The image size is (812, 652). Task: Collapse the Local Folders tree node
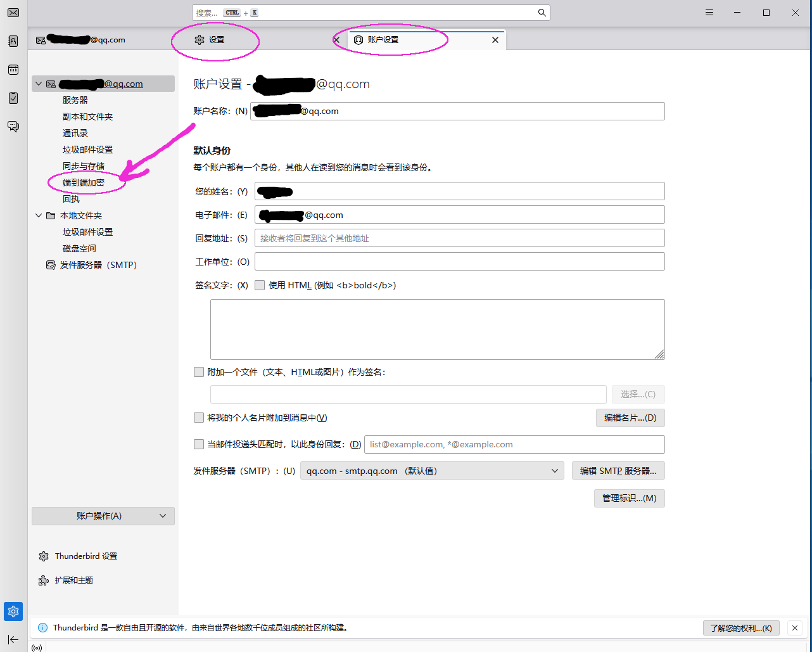(x=39, y=215)
